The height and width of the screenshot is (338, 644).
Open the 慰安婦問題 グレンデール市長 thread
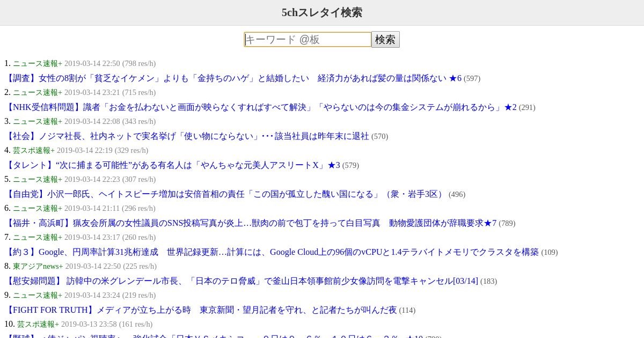tap(241, 281)
